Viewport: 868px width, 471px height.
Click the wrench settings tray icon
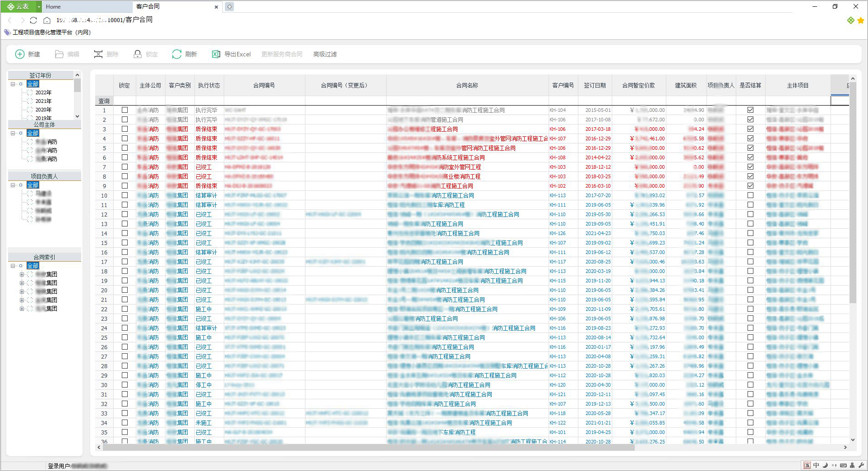[861, 465]
